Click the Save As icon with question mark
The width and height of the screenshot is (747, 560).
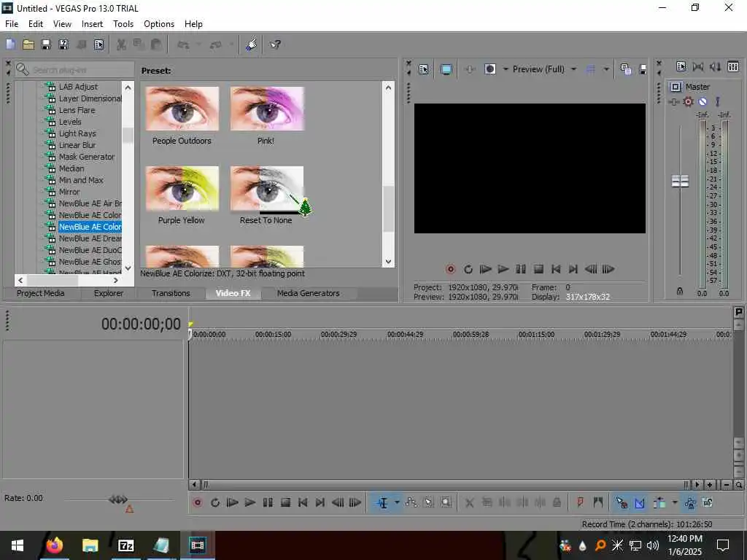(63, 44)
